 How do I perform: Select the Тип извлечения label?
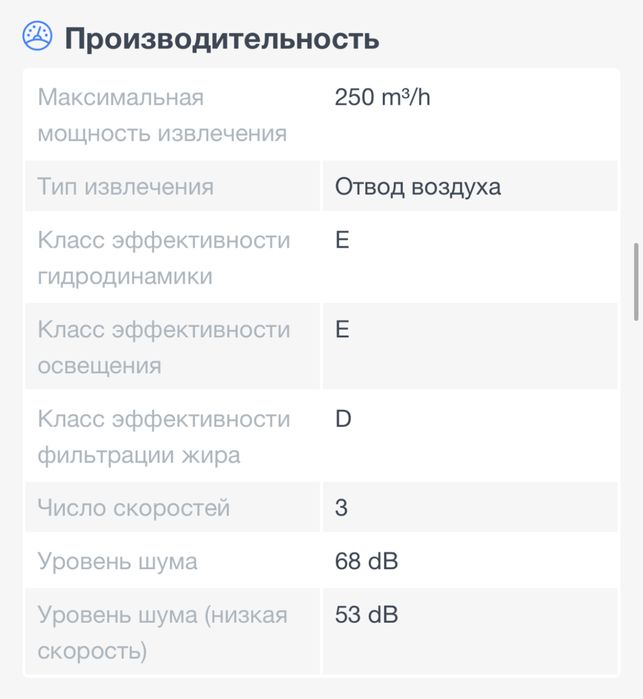125,187
